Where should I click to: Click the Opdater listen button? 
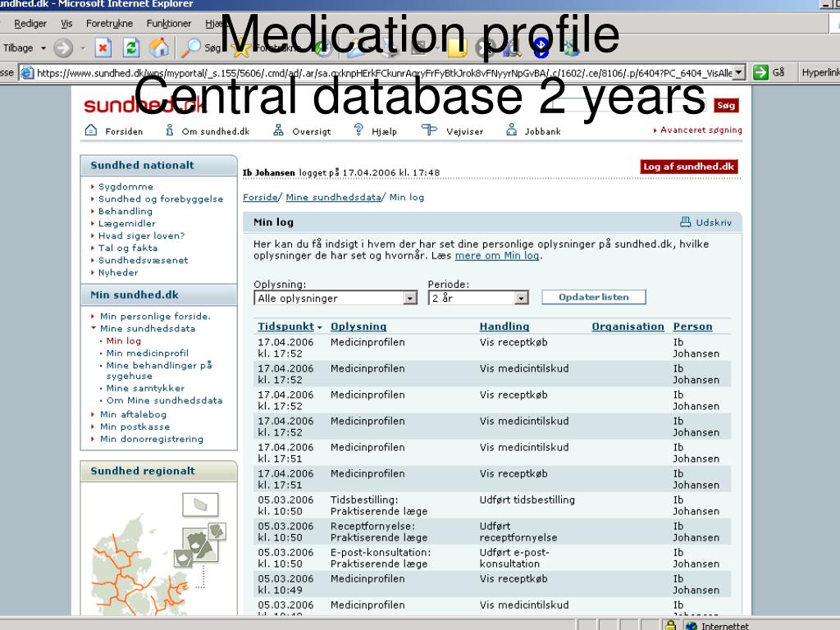[594, 297]
